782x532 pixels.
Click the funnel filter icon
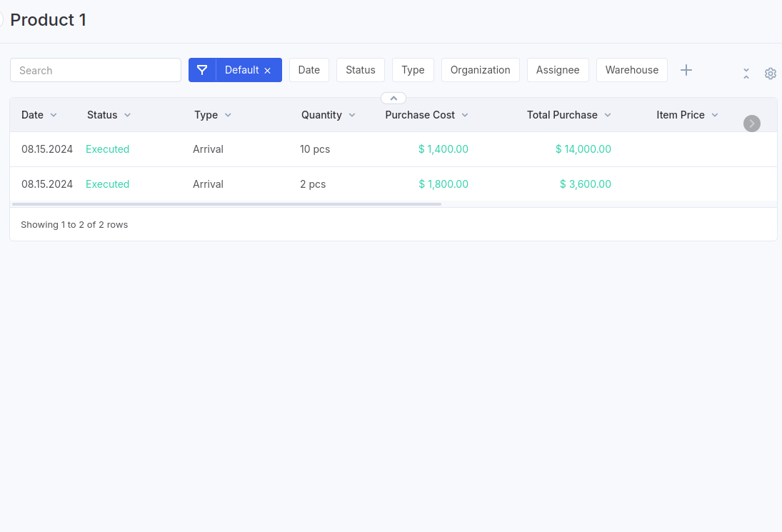202,70
